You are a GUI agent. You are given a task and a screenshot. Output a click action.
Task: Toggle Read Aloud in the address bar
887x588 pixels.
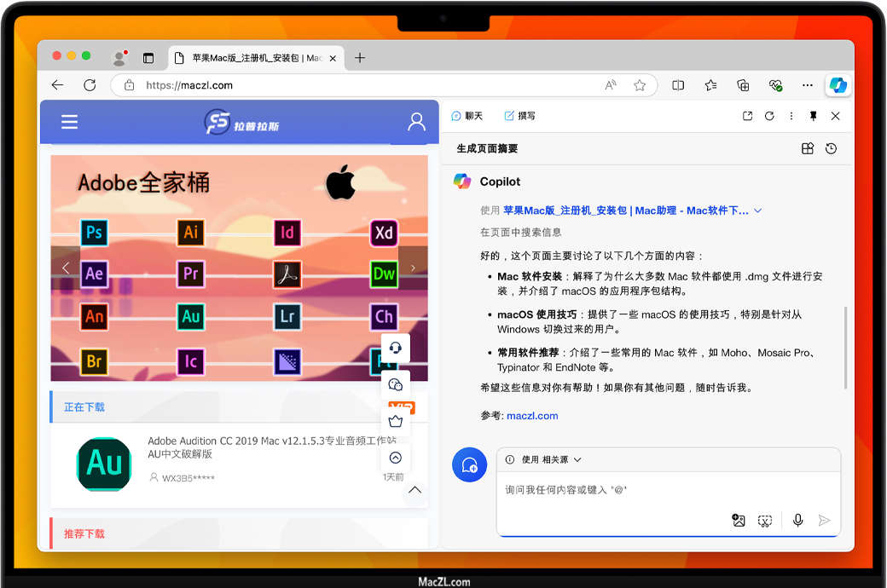click(611, 85)
